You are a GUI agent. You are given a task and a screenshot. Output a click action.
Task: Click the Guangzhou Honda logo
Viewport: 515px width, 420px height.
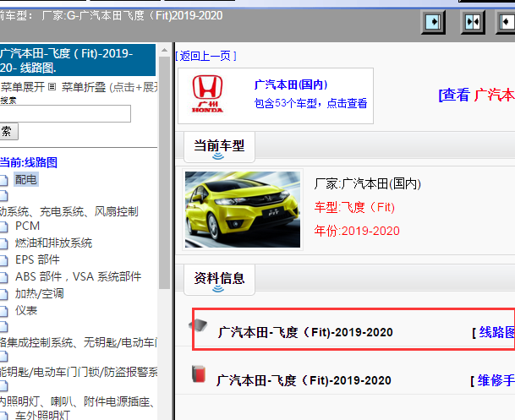pyautogui.click(x=207, y=94)
